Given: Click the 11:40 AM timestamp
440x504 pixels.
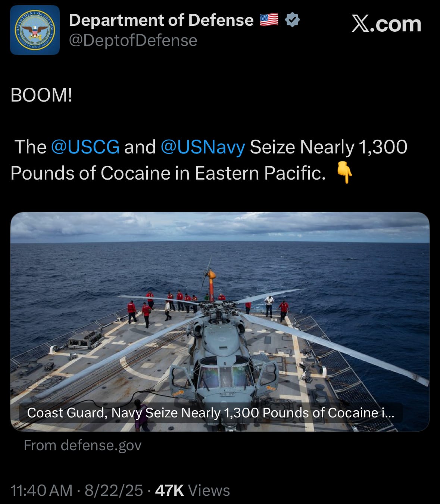Looking at the screenshot, I should click(41, 491).
